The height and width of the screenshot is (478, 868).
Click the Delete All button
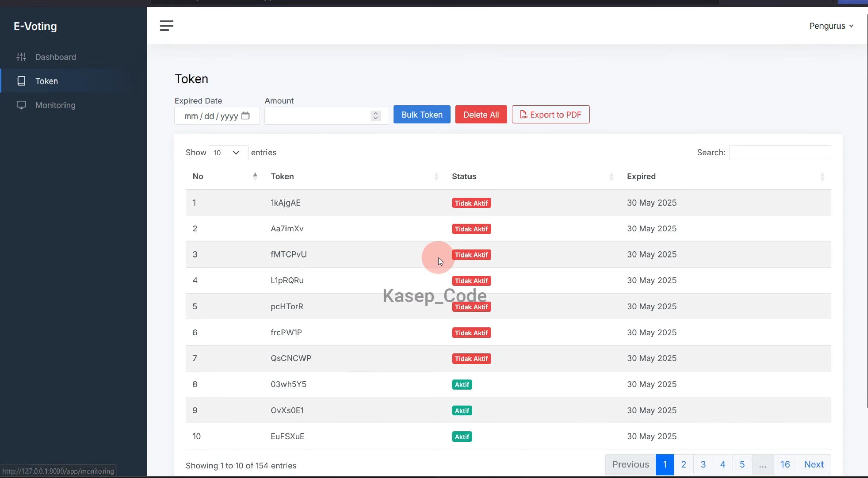point(481,114)
